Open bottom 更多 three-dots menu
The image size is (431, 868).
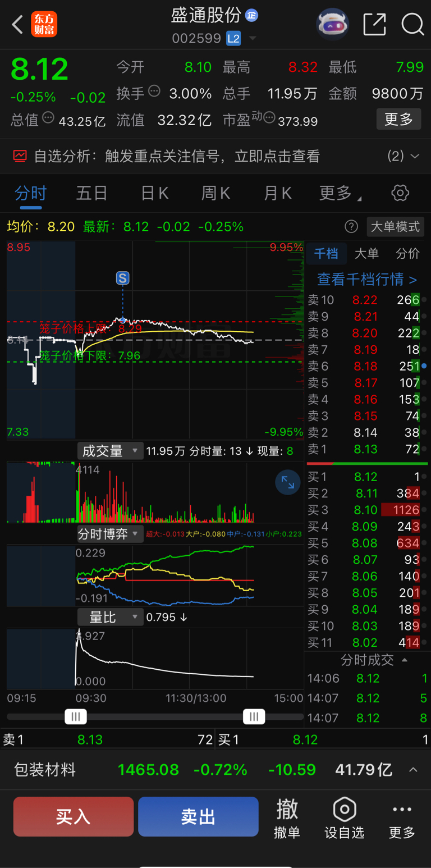(402, 819)
